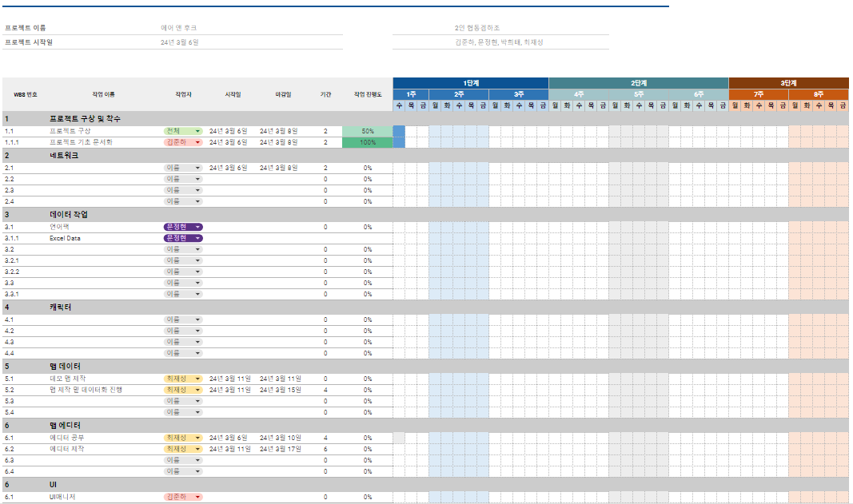Expand the 이름 dropdown in row 2.1
Screen dimensions: 853x504
[x=183, y=168]
